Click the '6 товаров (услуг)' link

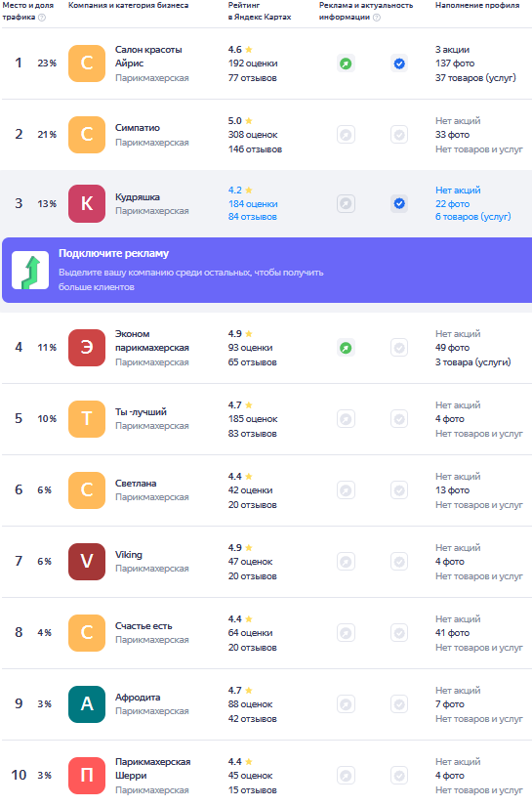(473, 217)
